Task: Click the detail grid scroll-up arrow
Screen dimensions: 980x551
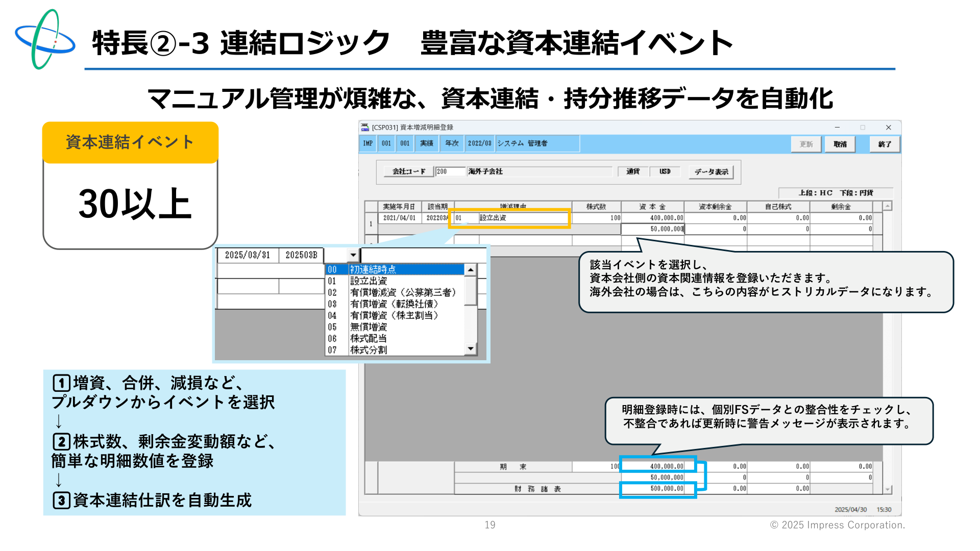Action: pyautogui.click(x=888, y=206)
